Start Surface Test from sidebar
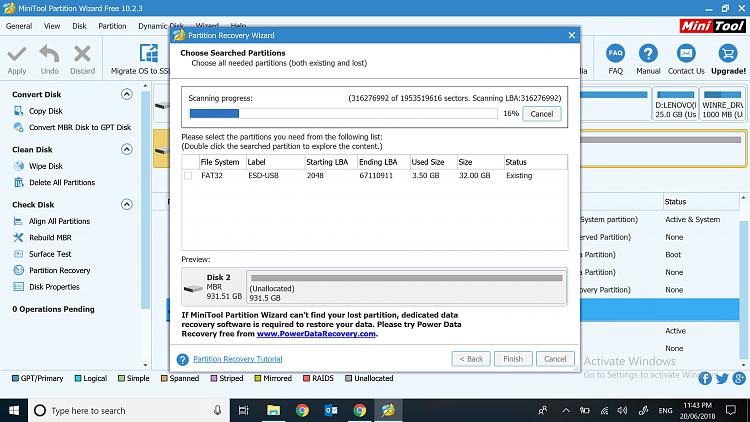The image size is (750, 422). pos(50,254)
